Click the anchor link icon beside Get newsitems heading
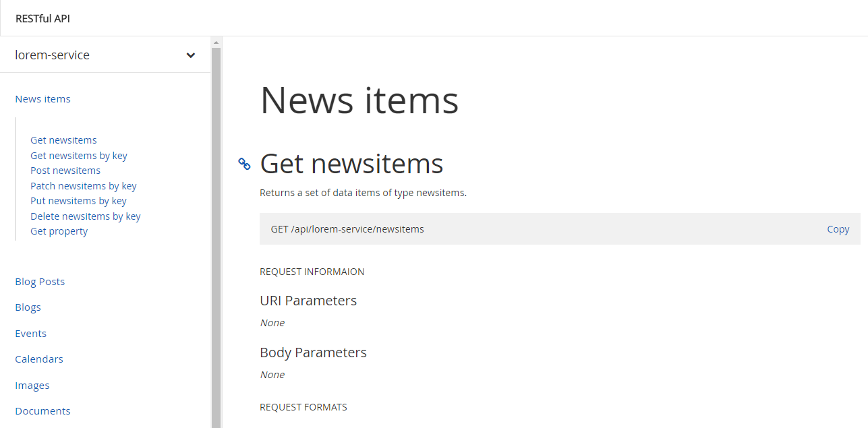 243,164
